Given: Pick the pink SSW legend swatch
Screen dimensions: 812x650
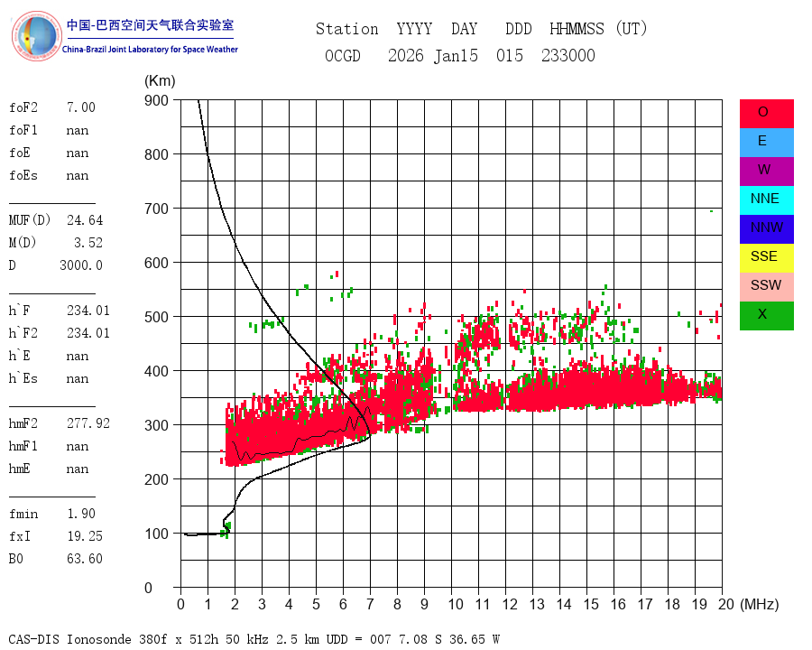Looking at the screenshot, I should (x=766, y=287).
